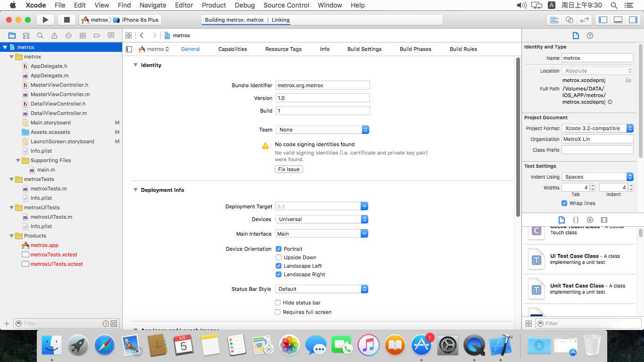Show the Project navigator folder icon
The height and width of the screenshot is (362, 644).
(12, 35)
